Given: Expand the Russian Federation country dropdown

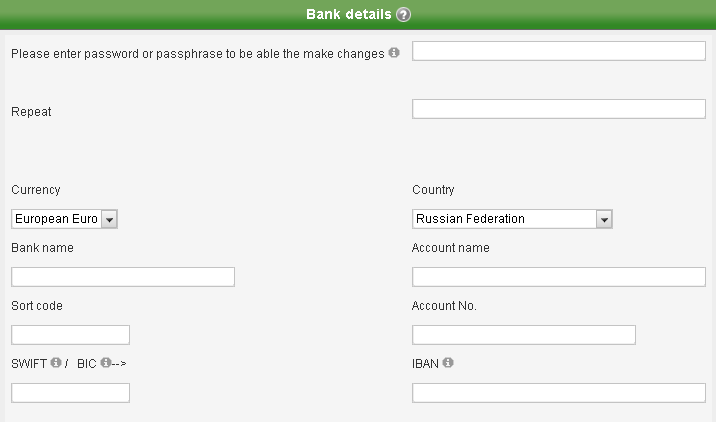Looking at the screenshot, I should (x=603, y=219).
